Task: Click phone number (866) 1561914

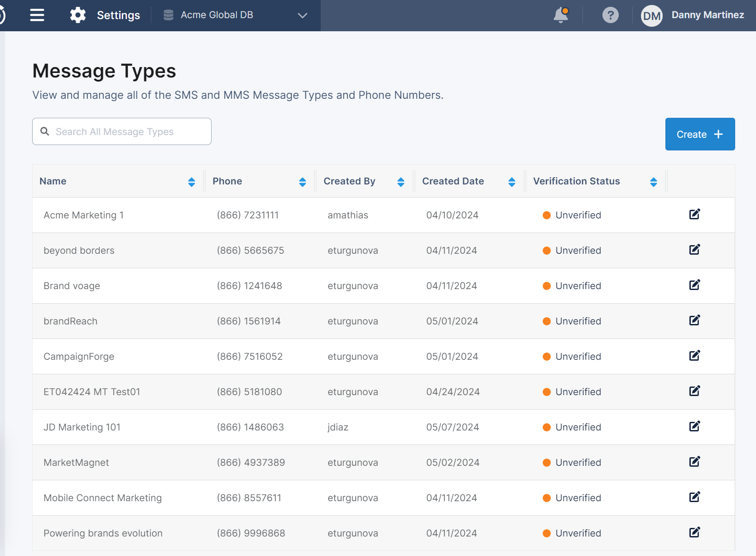Action: point(249,321)
